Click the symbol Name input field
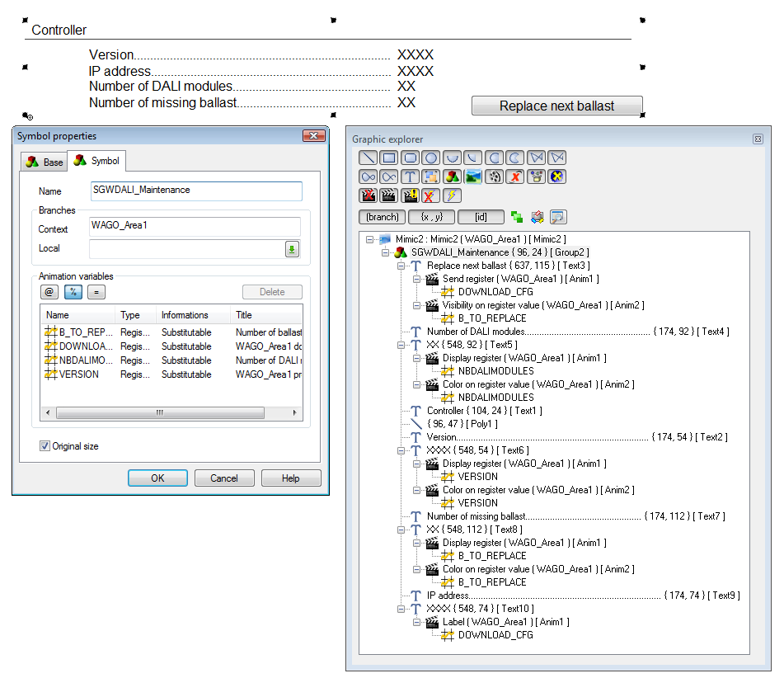The width and height of the screenshot is (784, 678). pyautogui.click(x=196, y=191)
